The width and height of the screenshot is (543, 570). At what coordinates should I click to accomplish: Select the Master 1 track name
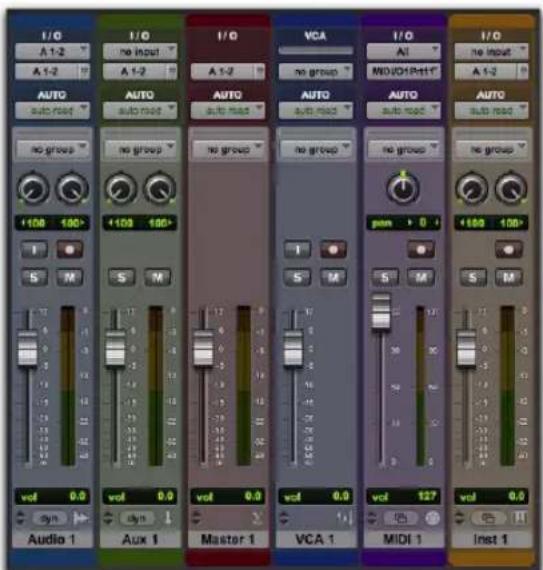[228, 539]
